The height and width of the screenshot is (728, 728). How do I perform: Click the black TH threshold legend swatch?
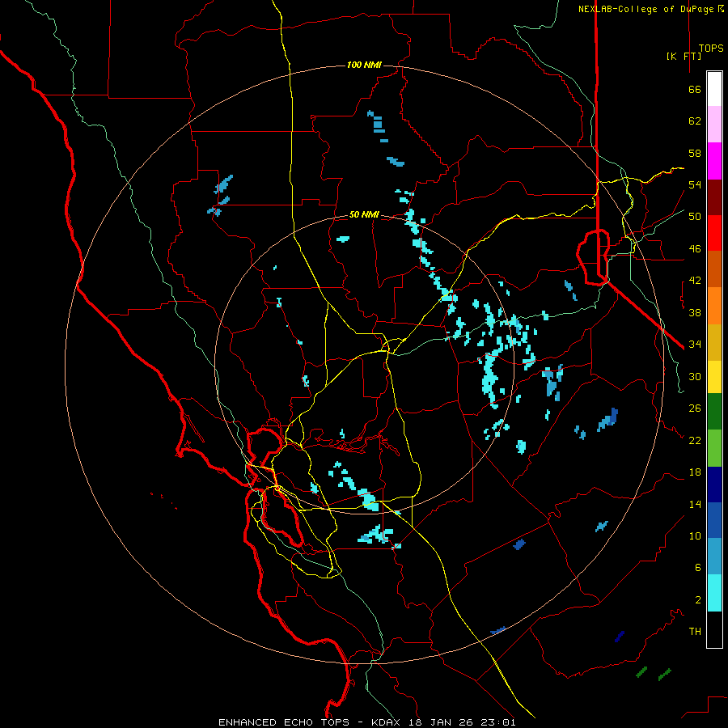714,629
